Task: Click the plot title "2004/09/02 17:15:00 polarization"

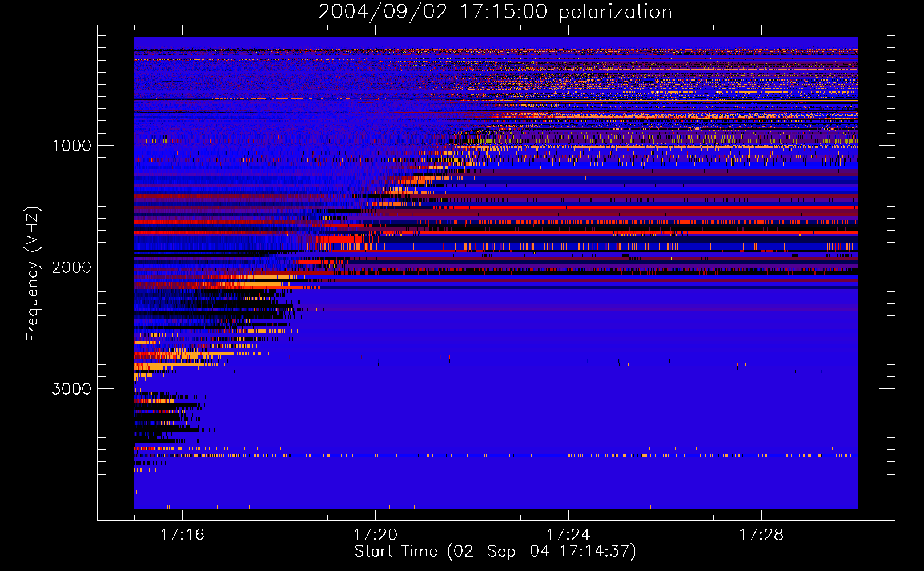Action: pyautogui.click(x=495, y=11)
